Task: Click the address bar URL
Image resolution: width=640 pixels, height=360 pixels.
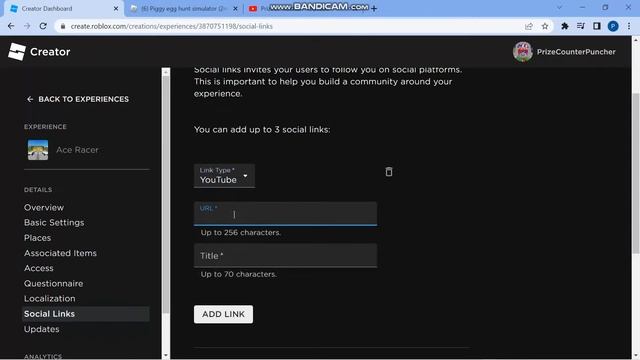Action: 171,26
